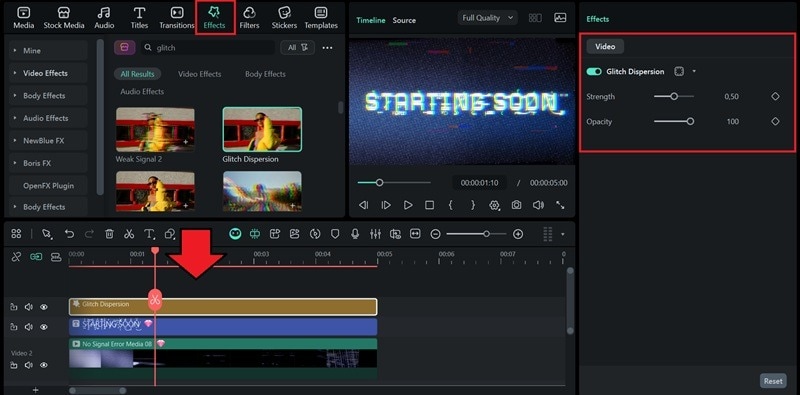The height and width of the screenshot is (395, 800).
Task: Hide the Video 2 track
Action: (x=44, y=365)
